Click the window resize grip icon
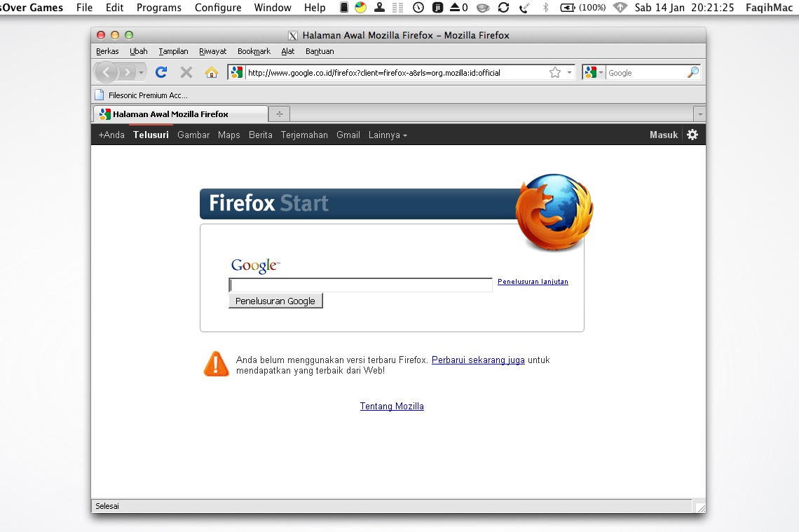 click(x=701, y=507)
